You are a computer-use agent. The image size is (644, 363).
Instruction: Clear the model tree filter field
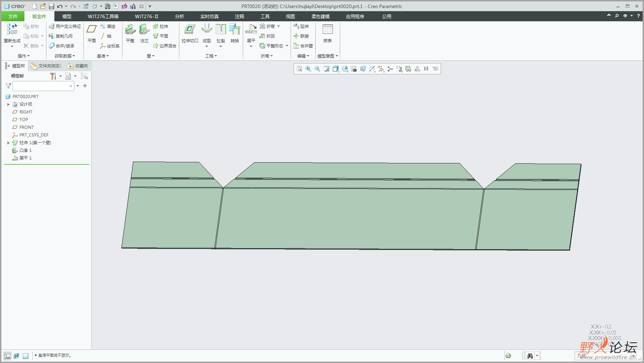tap(71, 86)
